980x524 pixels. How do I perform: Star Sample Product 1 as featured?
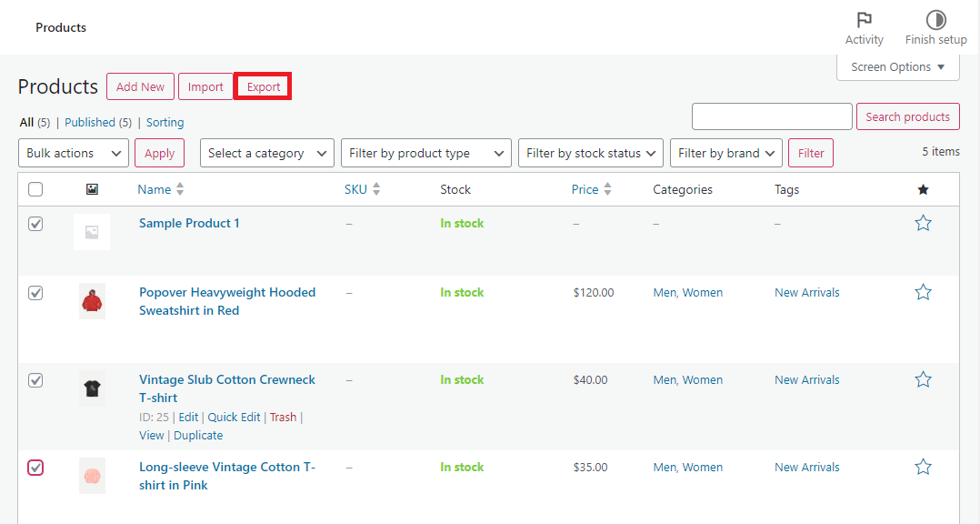tap(923, 223)
